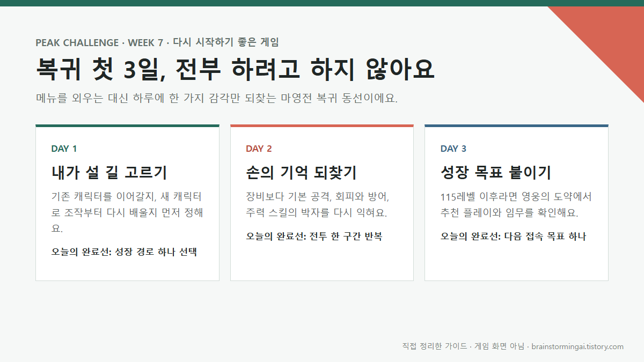644x362 pixels.
Task: Select the card title '성장 목표 붙이기'
Action: 496,173
